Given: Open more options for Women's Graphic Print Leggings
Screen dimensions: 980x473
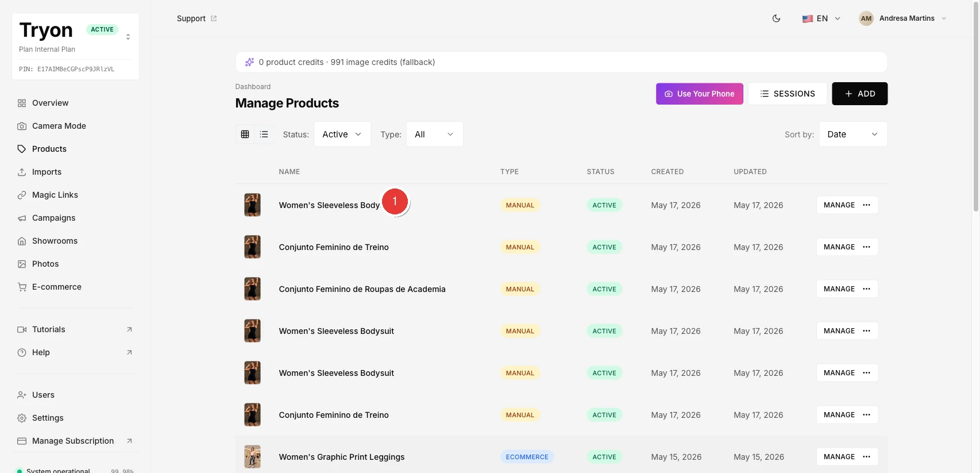Looking at the screenshot, I should tap(867, 457).
